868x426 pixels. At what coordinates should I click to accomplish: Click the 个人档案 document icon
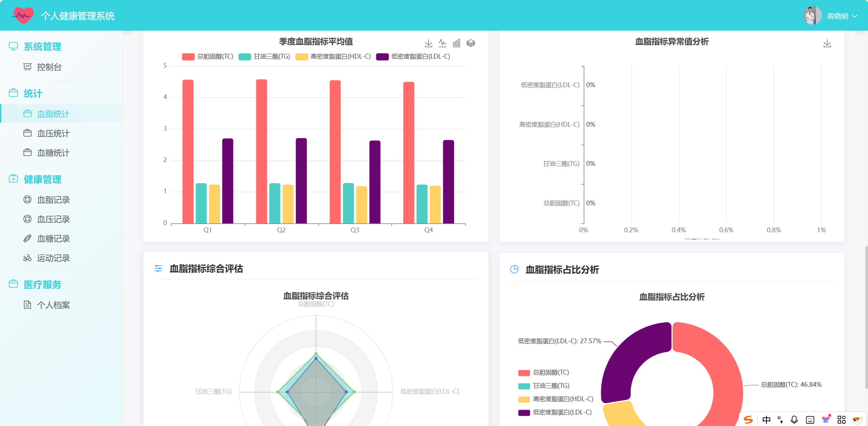27,305
